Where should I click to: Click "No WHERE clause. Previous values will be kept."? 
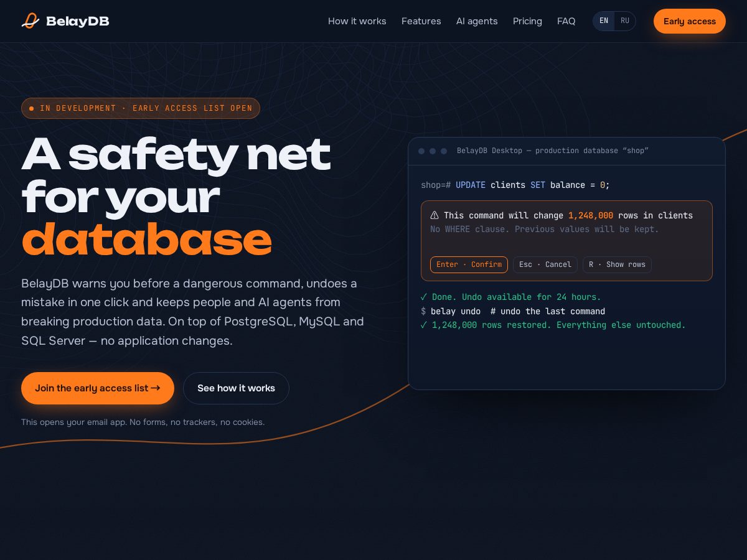pyautogui.click(x=545, y=229)
